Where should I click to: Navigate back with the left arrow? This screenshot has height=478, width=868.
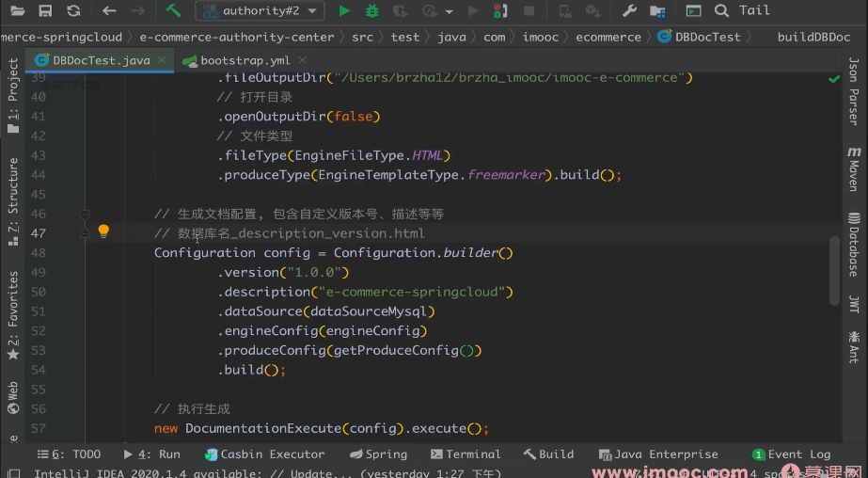(109, 11)
